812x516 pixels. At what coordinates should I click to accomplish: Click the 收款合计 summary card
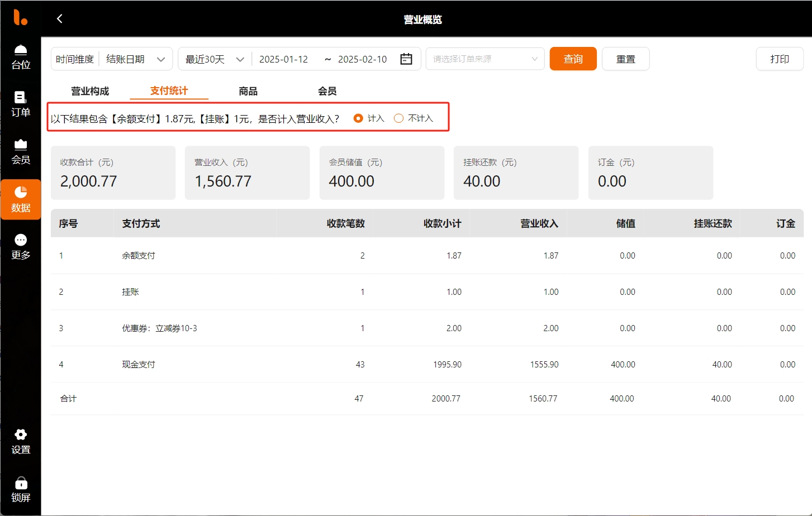[113, 173]
